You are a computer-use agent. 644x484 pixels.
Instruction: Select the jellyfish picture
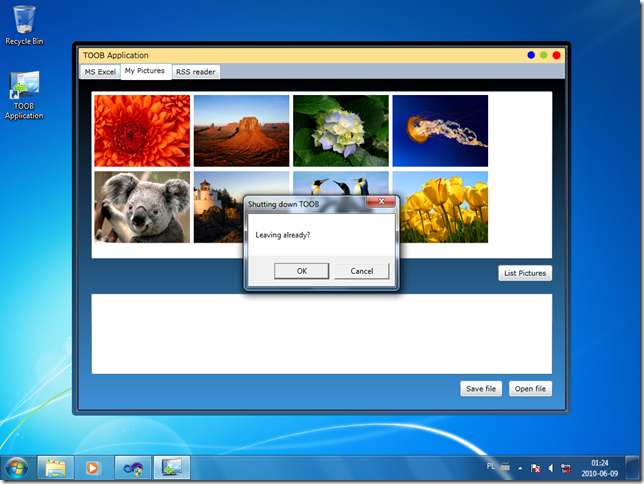[x=440, y=131]
